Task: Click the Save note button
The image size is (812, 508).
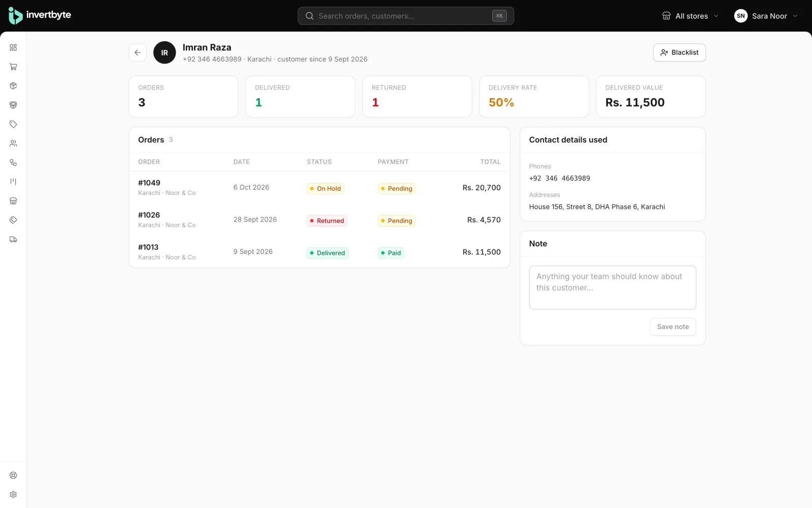Action: tap(672, 327)
